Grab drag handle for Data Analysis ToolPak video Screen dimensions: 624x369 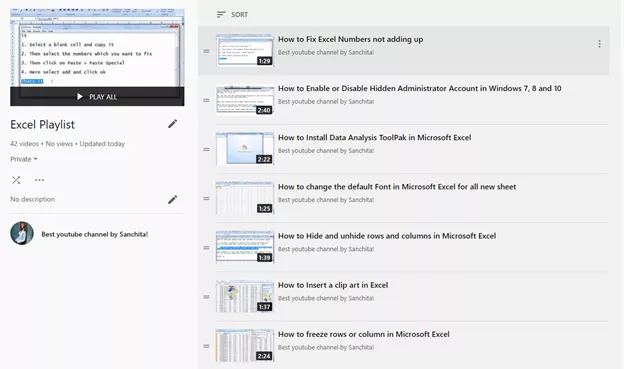click(x=206, y=149)
